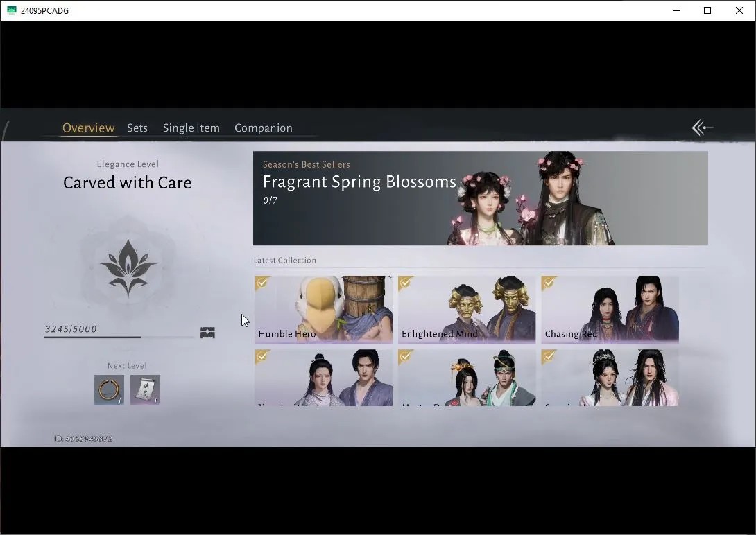The height and width of the screenshot is (535, 756).
Task: Open the Fragrant Spring Blossoms banner
Action: pos(480,198)
